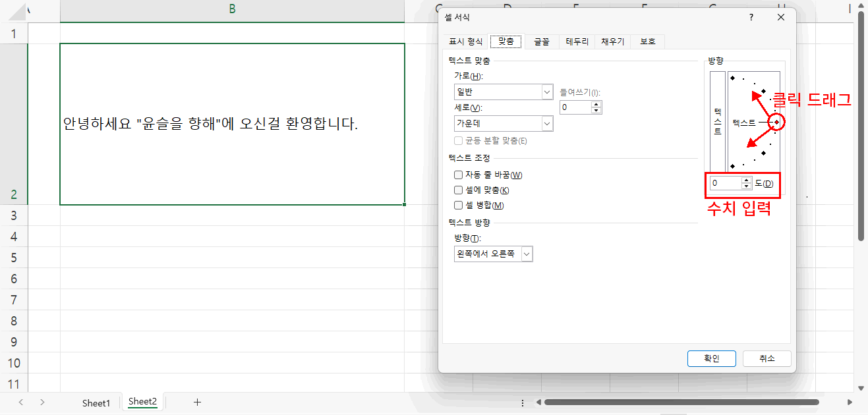Go to next sheet with right chevron
The width and height of the screenshot is (868, 415).
42,402
